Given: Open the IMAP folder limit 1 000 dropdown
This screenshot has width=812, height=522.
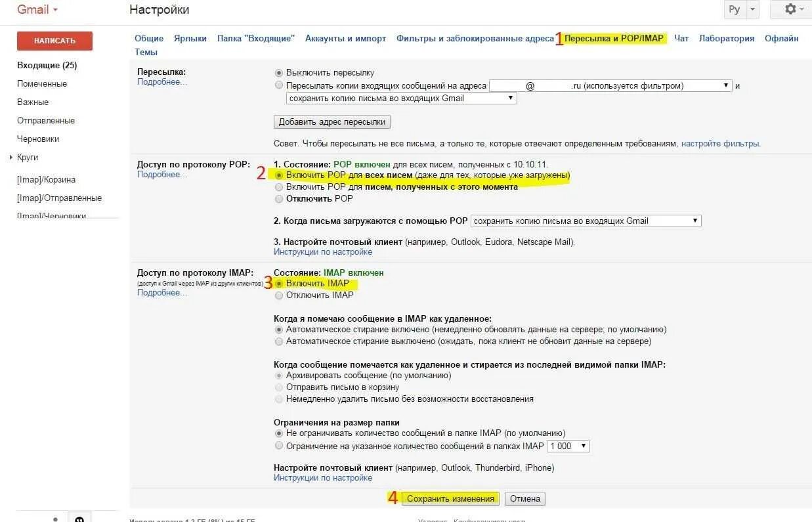Looking at the screenshot, I should [568, 446].
